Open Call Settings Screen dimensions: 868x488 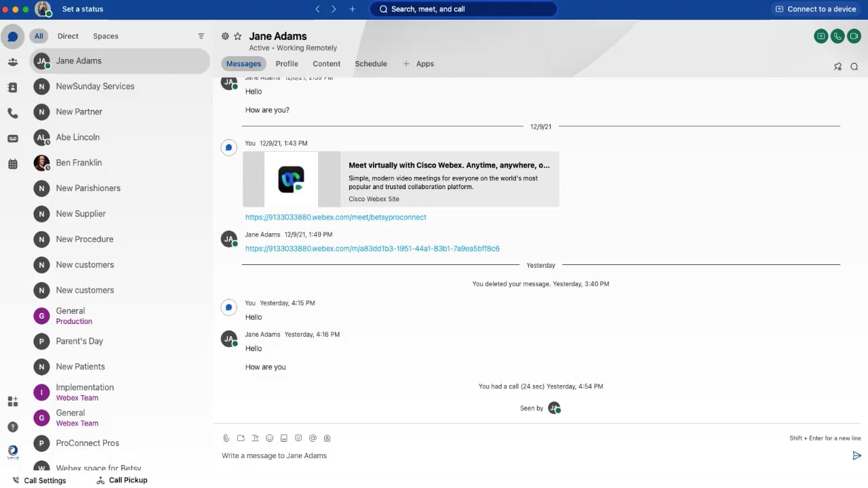[x=39, y=481]
